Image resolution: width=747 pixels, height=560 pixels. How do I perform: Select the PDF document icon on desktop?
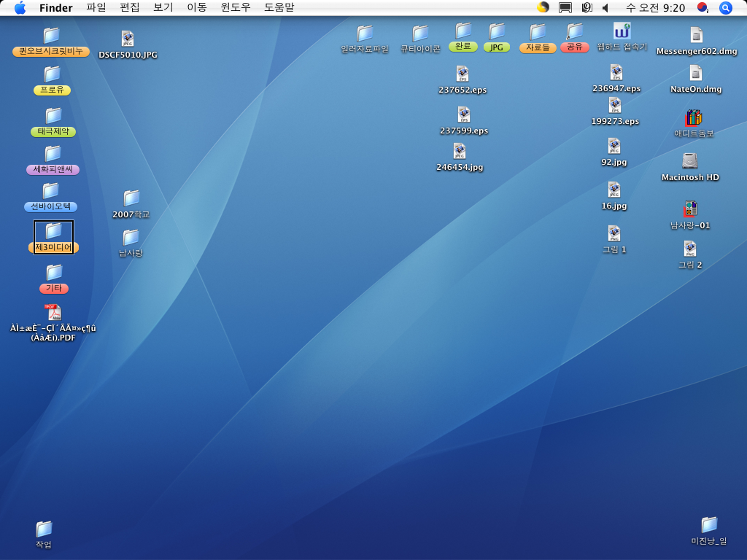pyautogui.click(x=53, y=313)
